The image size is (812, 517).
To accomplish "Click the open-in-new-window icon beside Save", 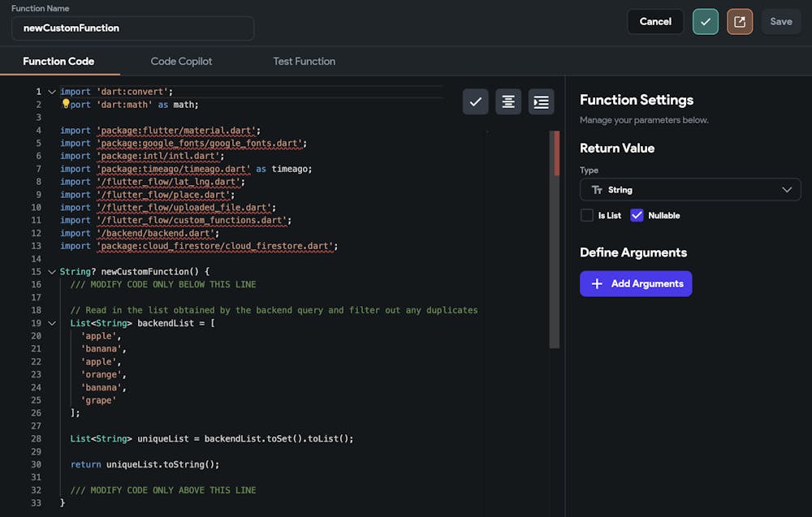I will click(x=740, y=22).
